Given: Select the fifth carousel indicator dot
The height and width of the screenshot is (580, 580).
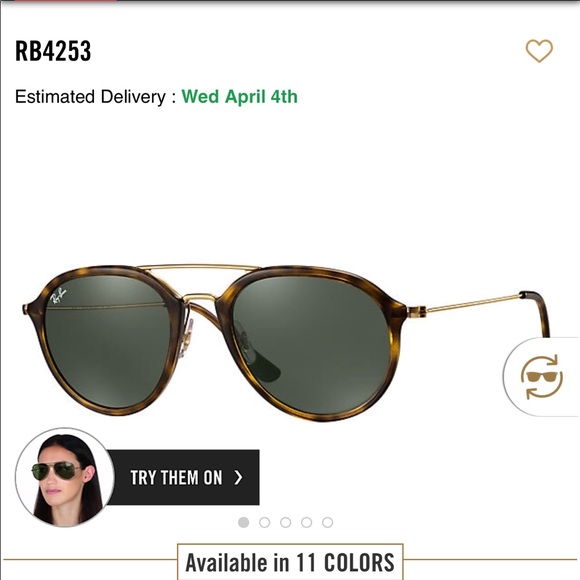Looking at the screenshot, I should point(328,522).
